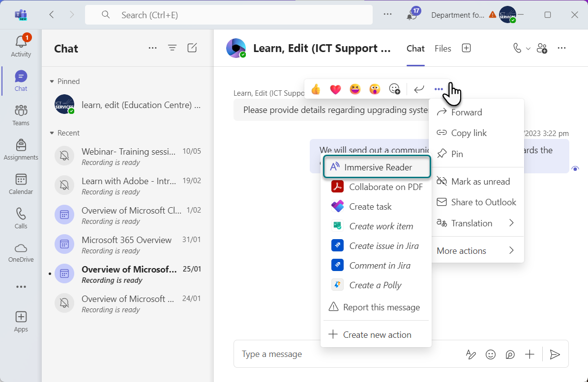The image size is (588, 382).
Task: Open Loop components in compose box
Action: (510, 355)
